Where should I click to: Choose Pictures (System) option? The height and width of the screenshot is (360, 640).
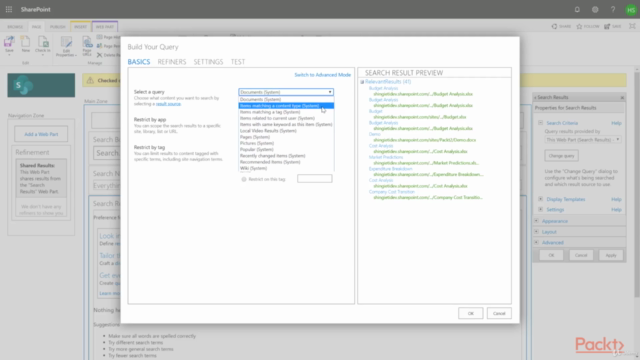(286, 143)
